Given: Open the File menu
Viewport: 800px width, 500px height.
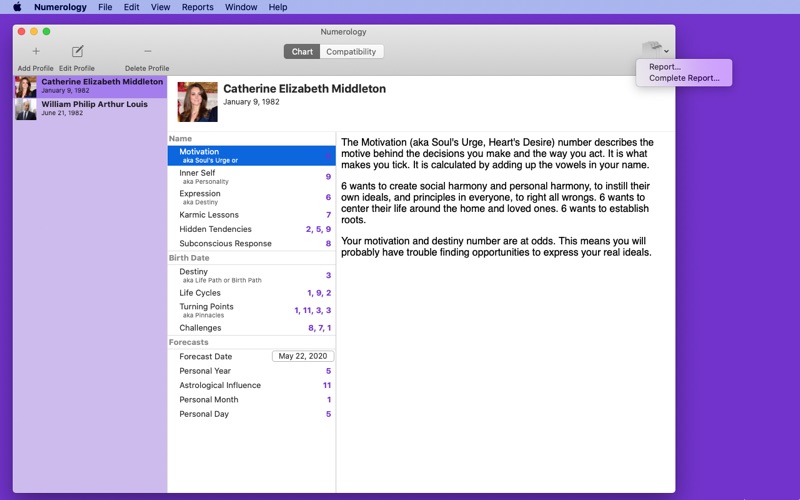Looking at the screenshot, I should click(105, 7).
